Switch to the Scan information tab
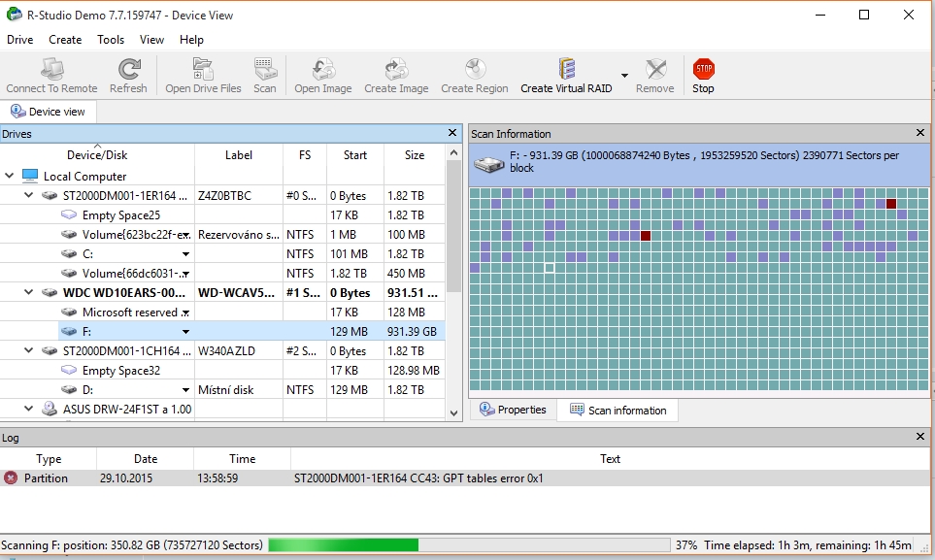Viewport: 935px width, 560px height. (x=618, y=411)
